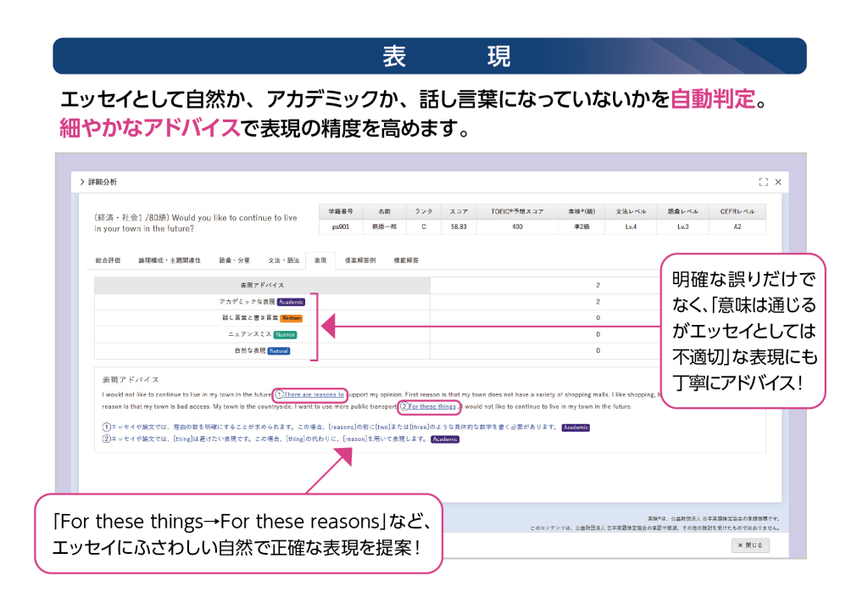Open the 提案解答例 tab

click(360, 260)
